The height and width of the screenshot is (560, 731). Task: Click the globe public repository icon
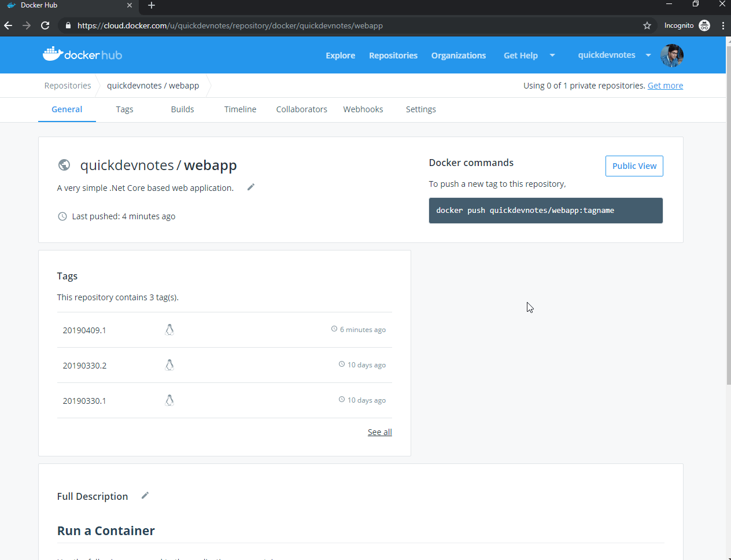tap(64, 165)
